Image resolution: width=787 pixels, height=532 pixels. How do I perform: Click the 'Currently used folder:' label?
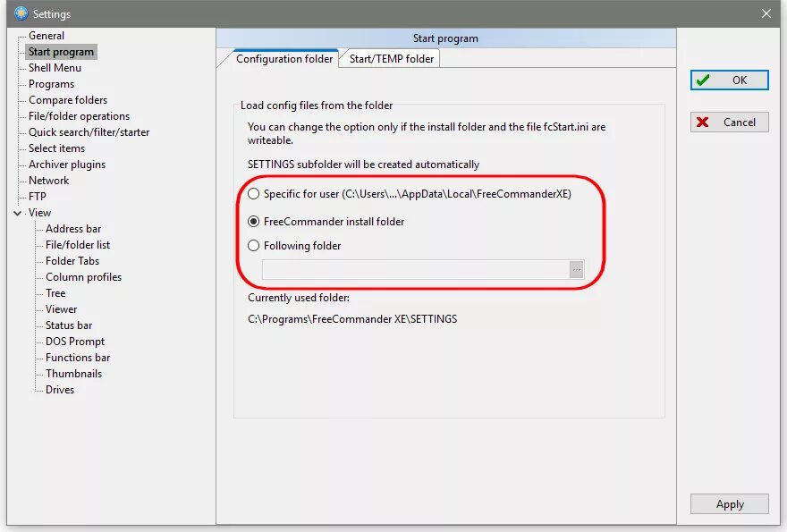pyautogui.click(x=299, y=298)
